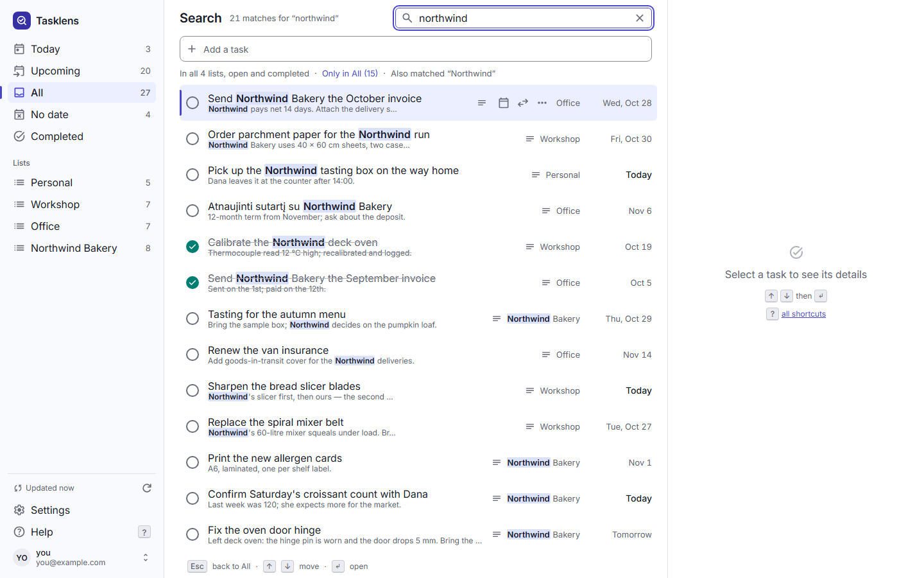
Task: Click list icon on bread slicer blades row
Action: click(530, 390)
